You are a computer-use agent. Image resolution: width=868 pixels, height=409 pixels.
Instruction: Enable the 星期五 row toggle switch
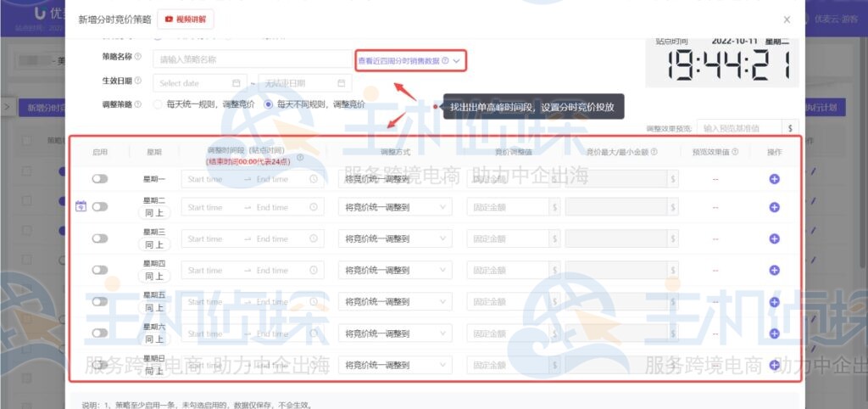[x=100, y=301]
